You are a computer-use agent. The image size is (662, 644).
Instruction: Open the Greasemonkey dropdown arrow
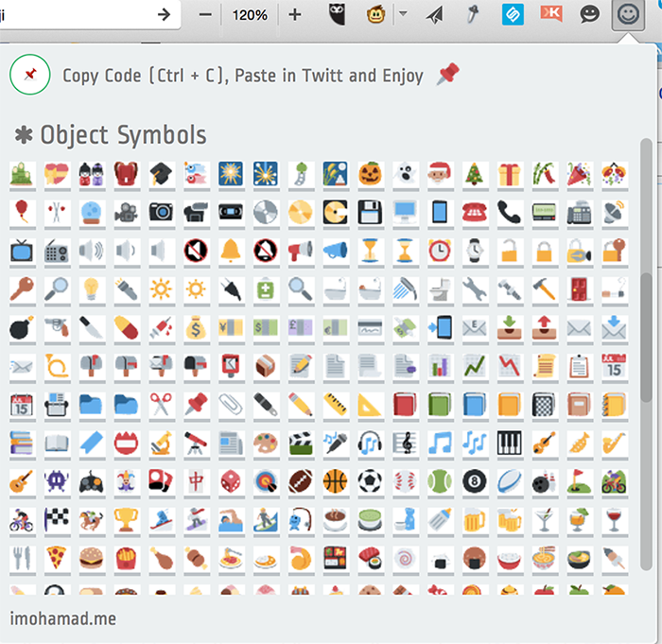click(403, 14)
